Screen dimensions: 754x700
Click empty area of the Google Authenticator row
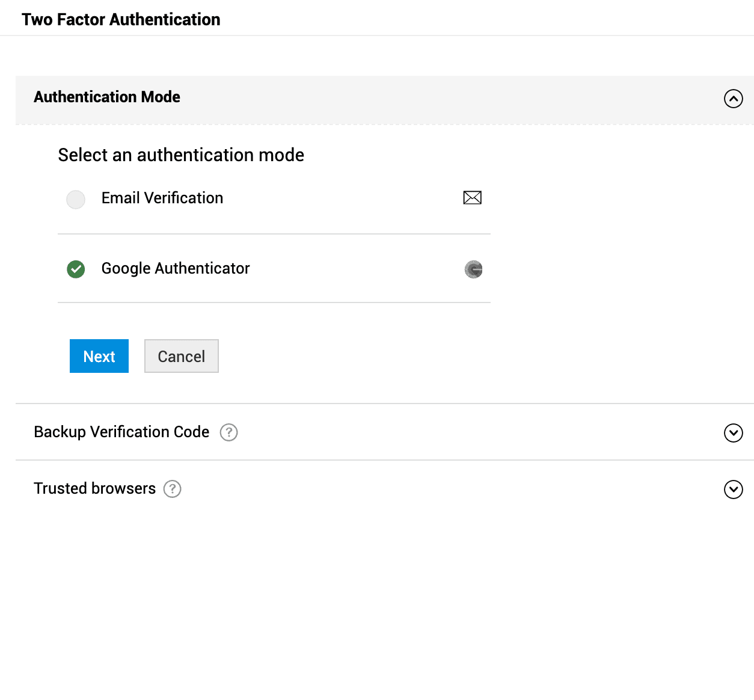point(355,269)
